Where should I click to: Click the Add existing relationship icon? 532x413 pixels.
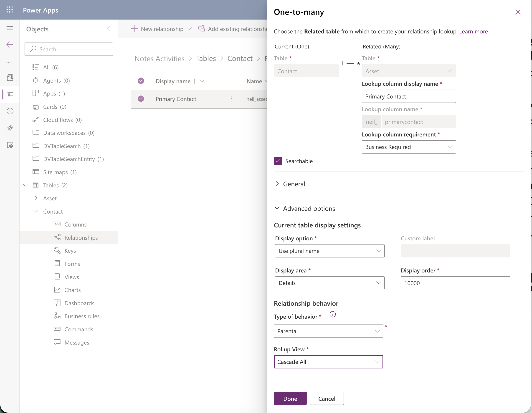pos(201,29)
